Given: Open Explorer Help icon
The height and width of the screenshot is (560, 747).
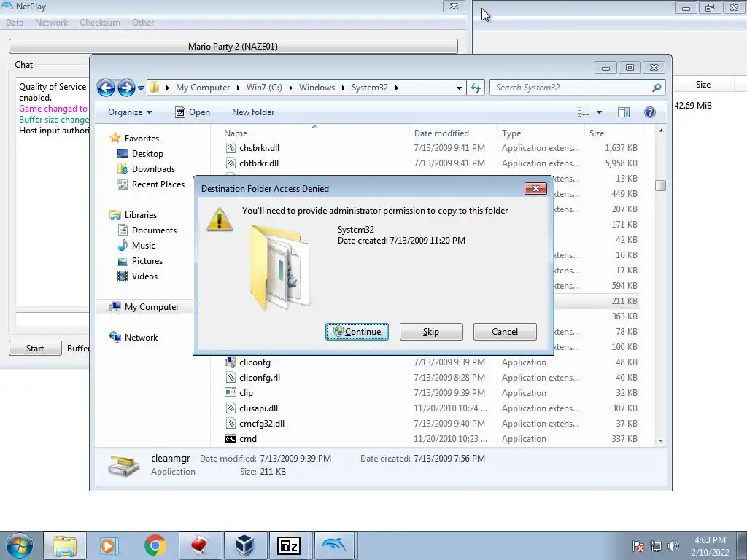Looking at the screenshot, I should point(650,112).
